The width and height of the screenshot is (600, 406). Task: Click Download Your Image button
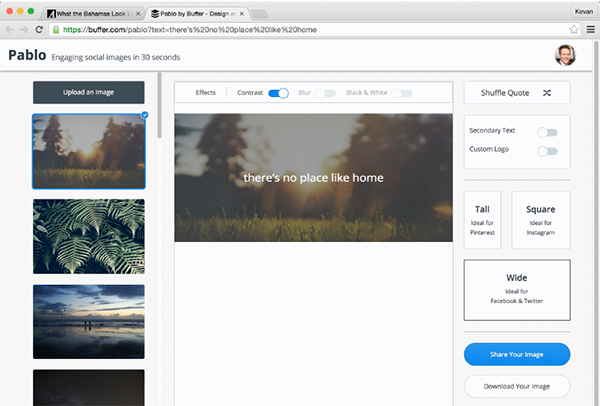tap(517, 386)
